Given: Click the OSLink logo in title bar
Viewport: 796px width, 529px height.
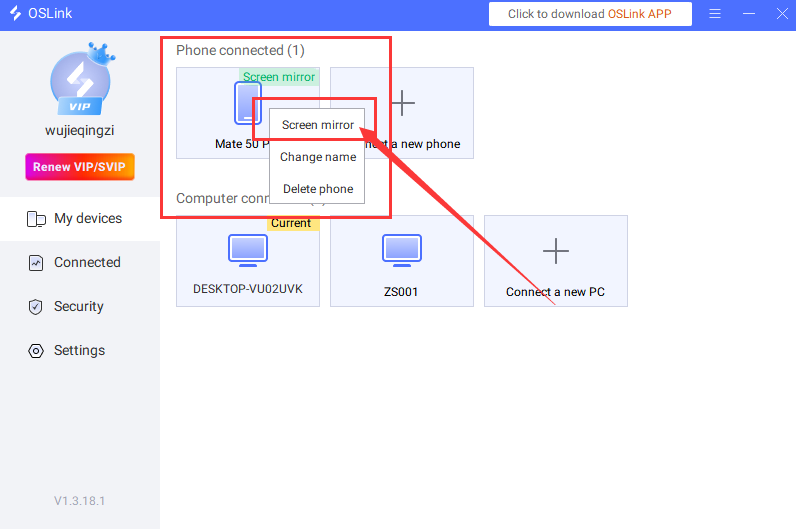Looking at the screenshot, I should point(17,14).
